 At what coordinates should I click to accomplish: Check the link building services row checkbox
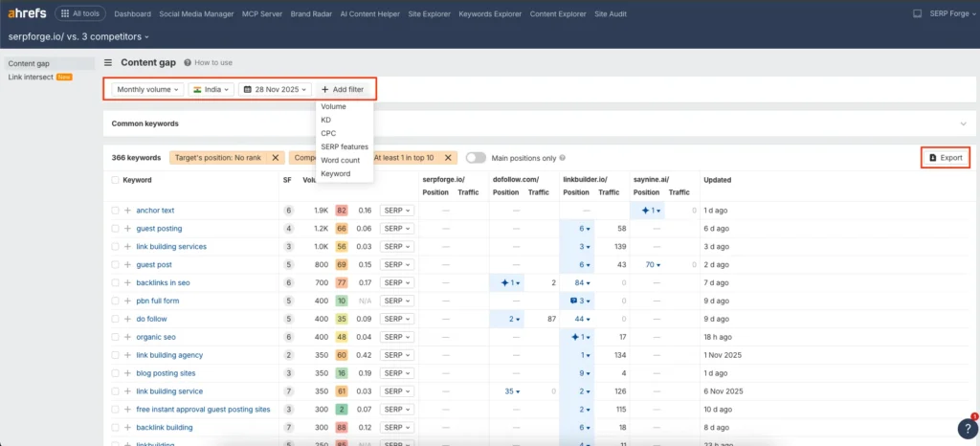[x=115, y=247]
